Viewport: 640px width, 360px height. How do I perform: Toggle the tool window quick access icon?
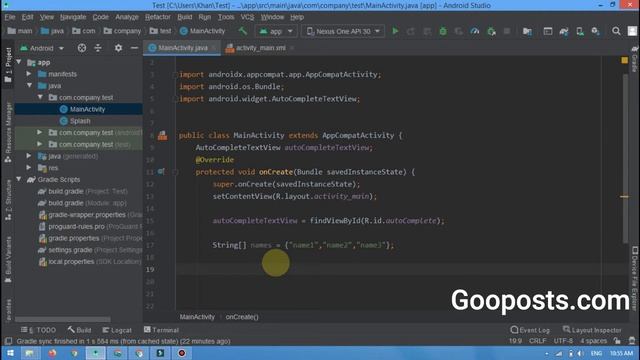pos(8,341)
